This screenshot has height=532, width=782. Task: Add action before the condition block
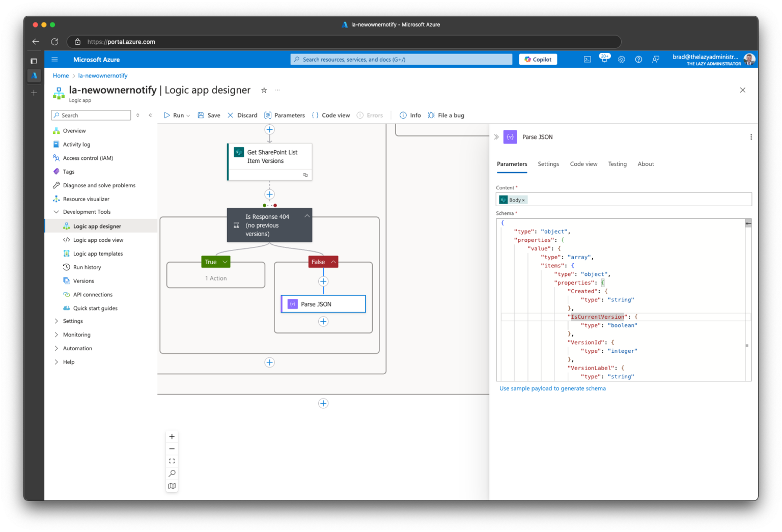269,194
